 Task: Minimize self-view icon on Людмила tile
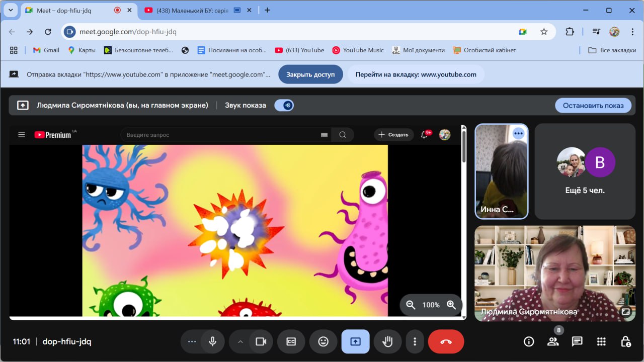pyautogui.click(x=625, y=311)
